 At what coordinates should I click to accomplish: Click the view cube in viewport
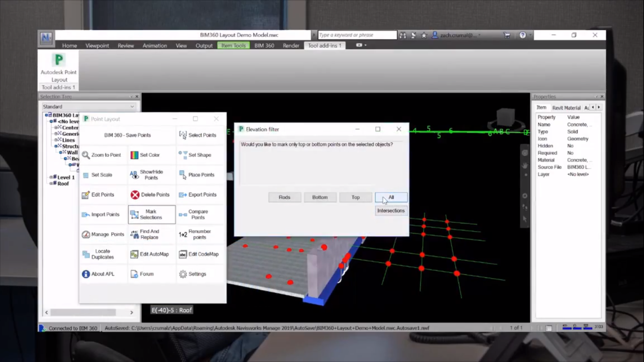pyautogui.click(x=506, y=116)
